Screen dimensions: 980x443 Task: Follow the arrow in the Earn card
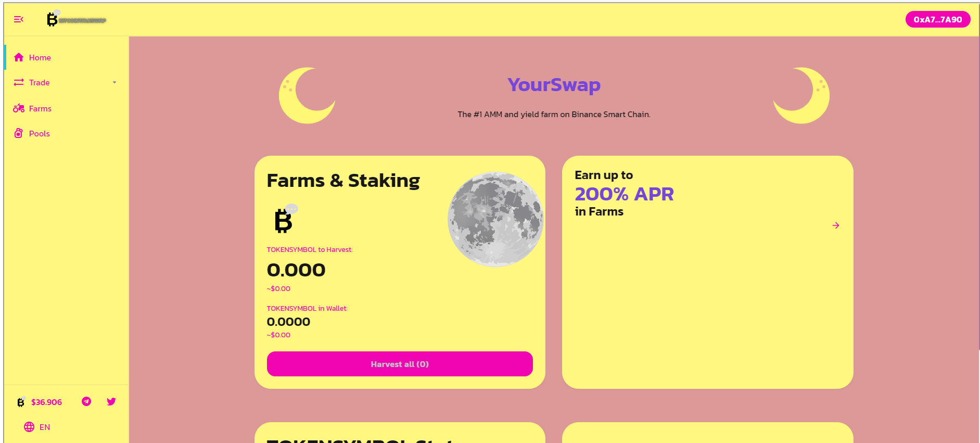[x=836, y=225]
